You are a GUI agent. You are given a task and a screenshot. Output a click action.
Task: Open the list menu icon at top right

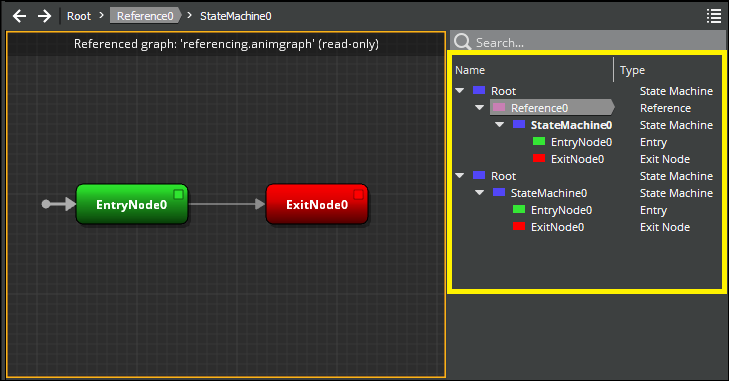(714, 16)
